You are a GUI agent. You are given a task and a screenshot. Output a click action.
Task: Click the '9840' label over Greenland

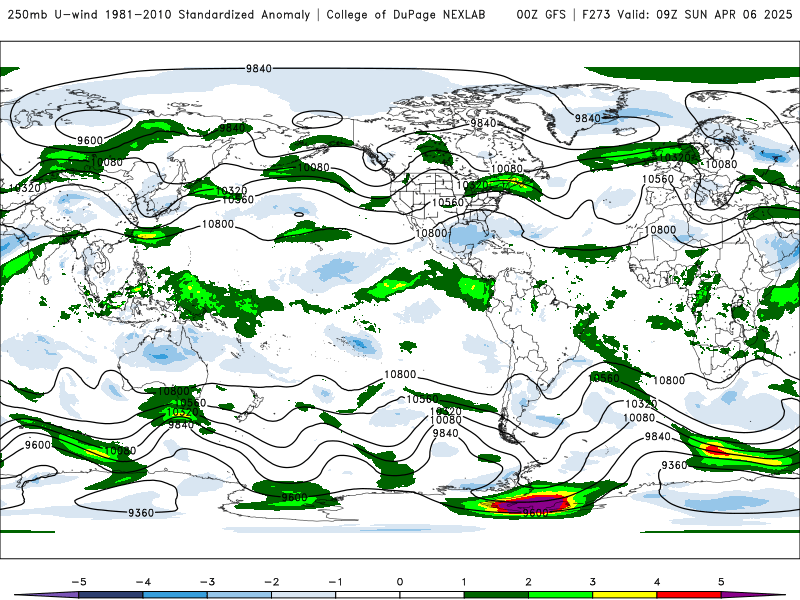click(x=588, y=118)
